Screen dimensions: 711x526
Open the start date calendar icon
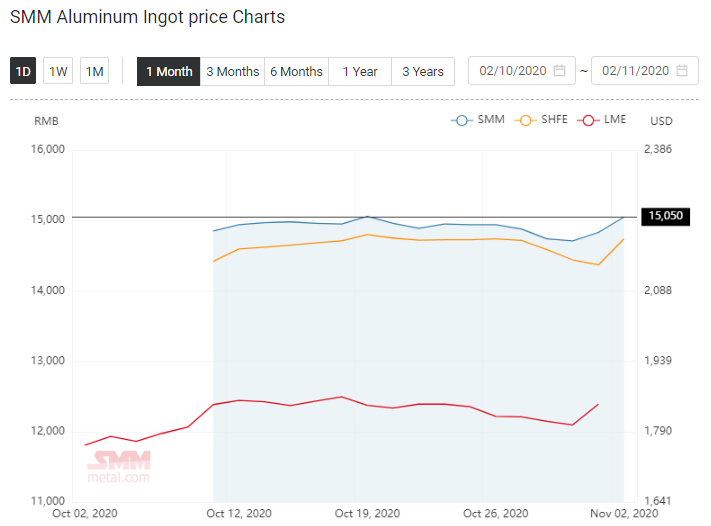coord(560,71)
